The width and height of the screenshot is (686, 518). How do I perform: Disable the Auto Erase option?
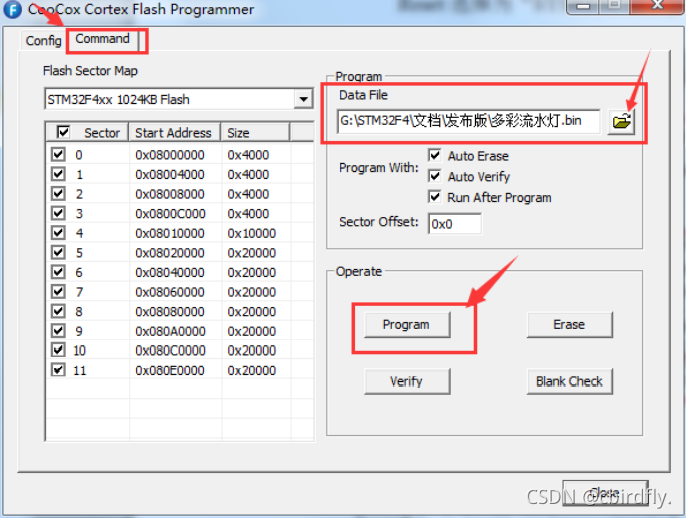tap(434, 155)
